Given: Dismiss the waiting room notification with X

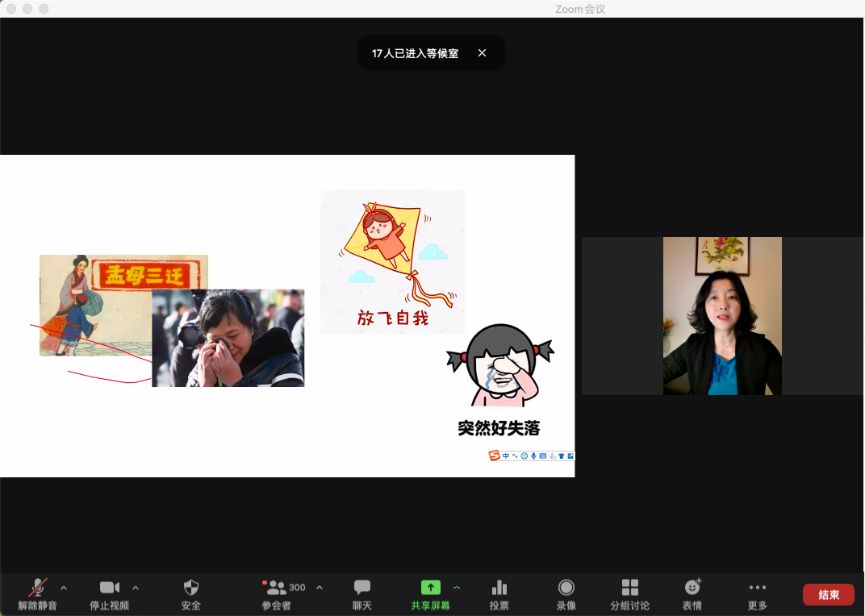Looking at the screenshot, I should [482, 53].
